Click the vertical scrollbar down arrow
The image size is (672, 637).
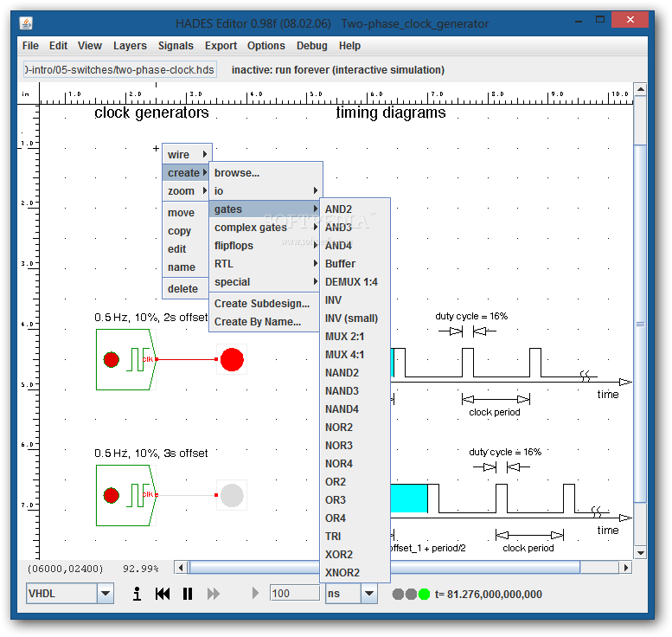[x=640, y=553]
